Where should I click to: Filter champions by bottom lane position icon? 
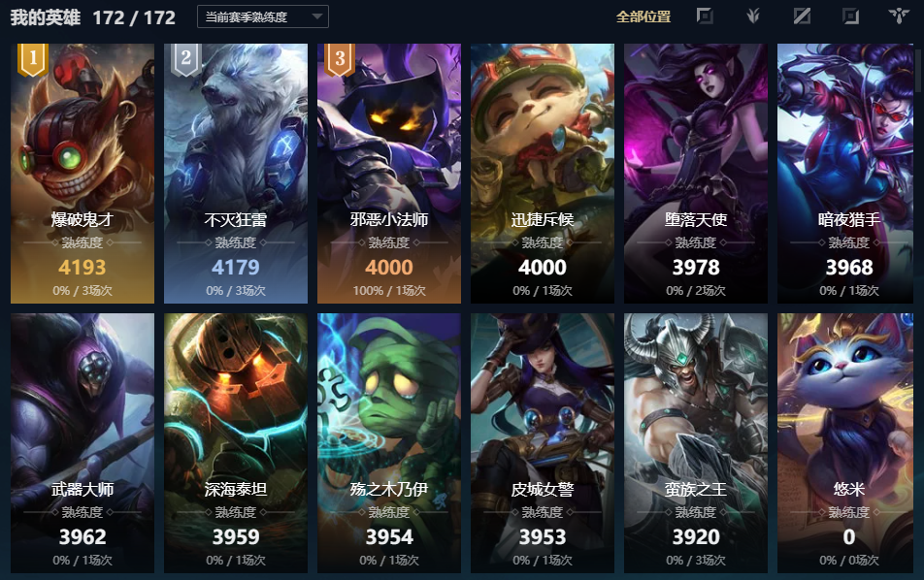pos(850,16)
